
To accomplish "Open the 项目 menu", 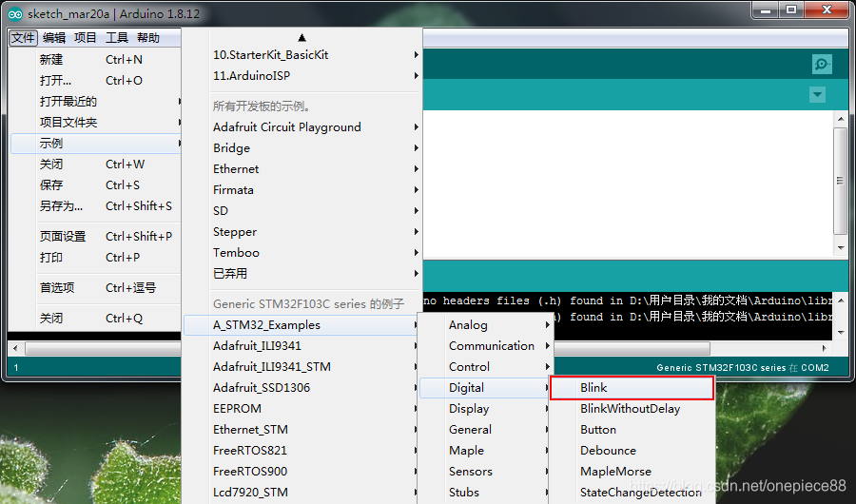I will [86, 38].
